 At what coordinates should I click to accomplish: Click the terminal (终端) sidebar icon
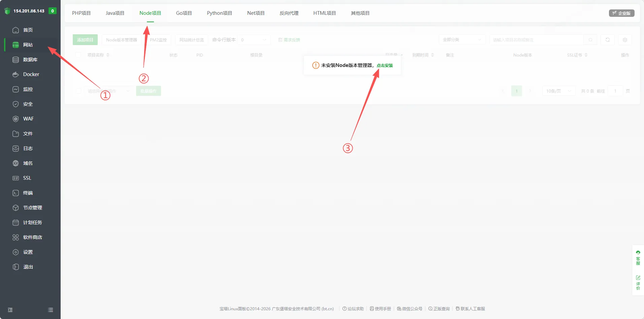tap(15, 193)
